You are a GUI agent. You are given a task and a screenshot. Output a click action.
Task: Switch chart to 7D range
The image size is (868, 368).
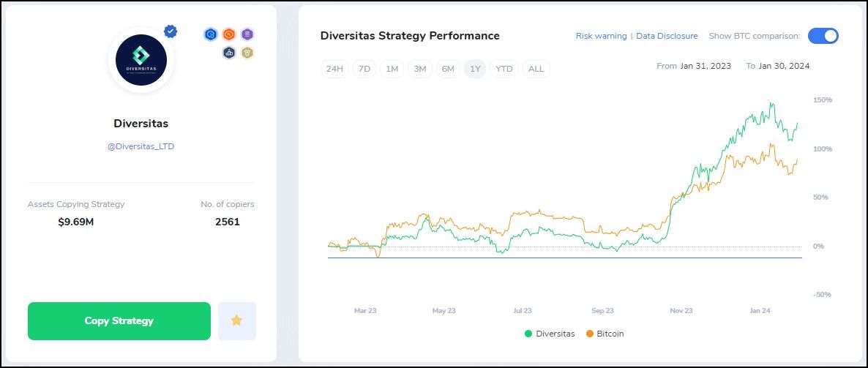364,69
